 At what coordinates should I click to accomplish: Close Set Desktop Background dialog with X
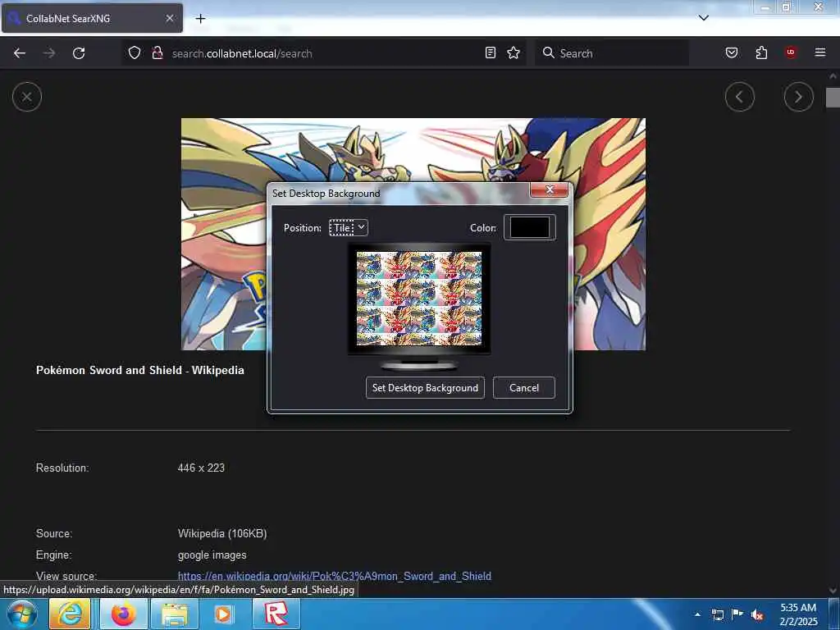(549, 189)
